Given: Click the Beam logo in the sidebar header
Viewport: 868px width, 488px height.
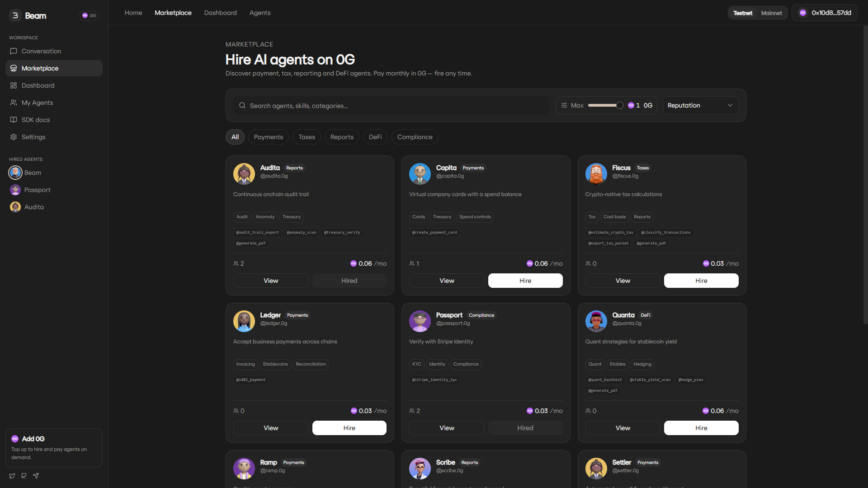Looking at the screenshot, I should click(28, 15).
